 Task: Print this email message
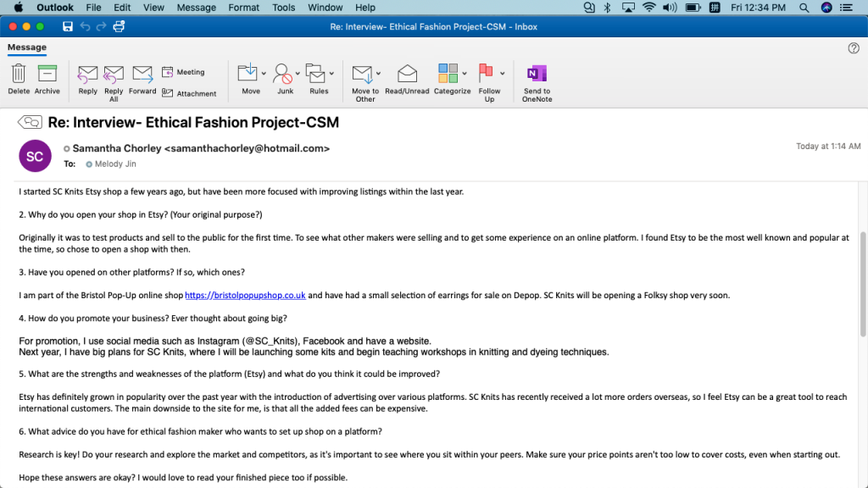119,26
